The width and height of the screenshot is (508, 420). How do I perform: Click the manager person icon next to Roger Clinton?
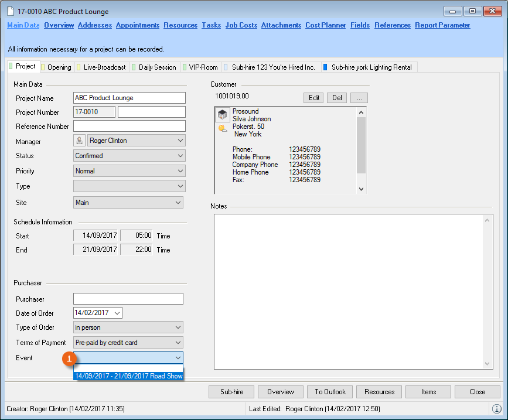[79, 141]
